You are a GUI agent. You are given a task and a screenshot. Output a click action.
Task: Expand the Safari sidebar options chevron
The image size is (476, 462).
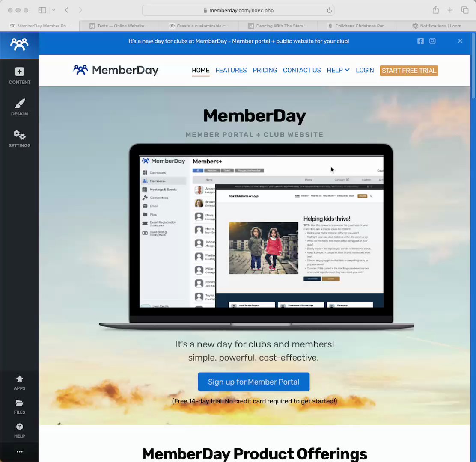pyautogui.click(x=54, y=10)
